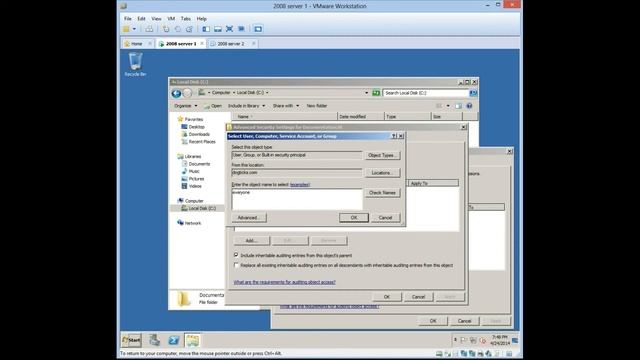The height and width of the screenshot is (360, 640).
Task: Select Recent Places in the navigation pane
Action: click(x=198, y=142)
